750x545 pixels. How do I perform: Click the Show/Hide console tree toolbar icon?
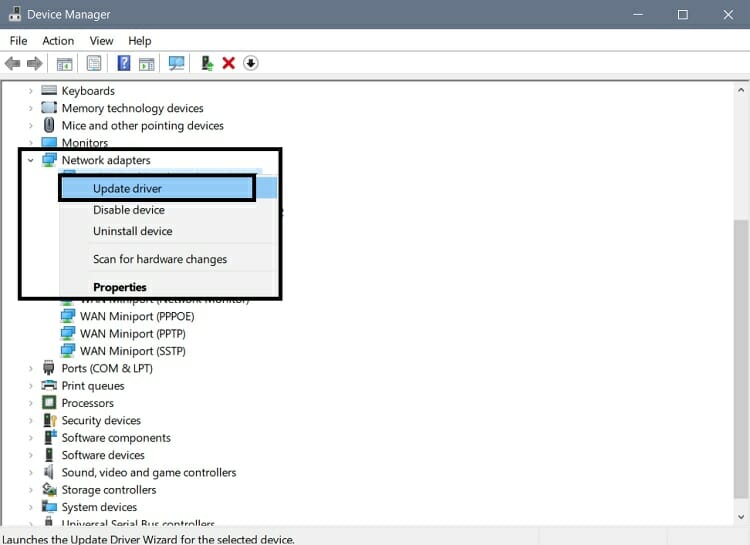[64, 64]
